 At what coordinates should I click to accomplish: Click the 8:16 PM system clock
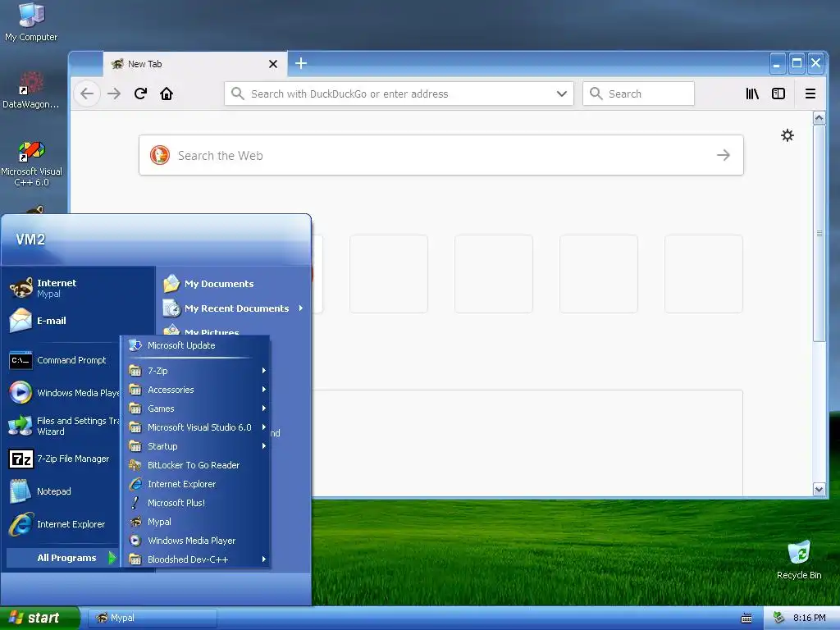[809, 618]
